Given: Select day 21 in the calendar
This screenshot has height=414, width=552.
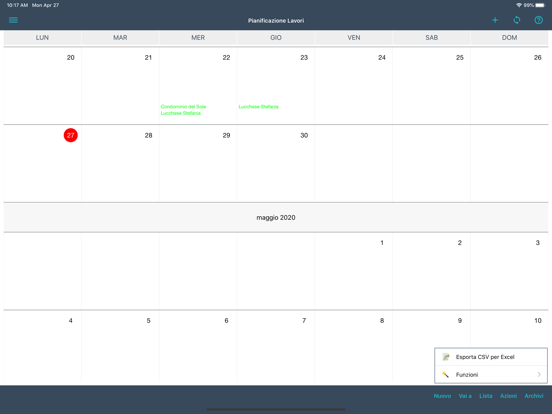Looking at the screenshot, I should [x=148, y=57].
